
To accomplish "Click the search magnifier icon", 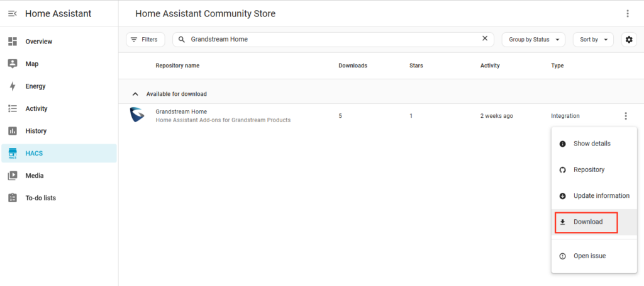I will pos(182,40).
